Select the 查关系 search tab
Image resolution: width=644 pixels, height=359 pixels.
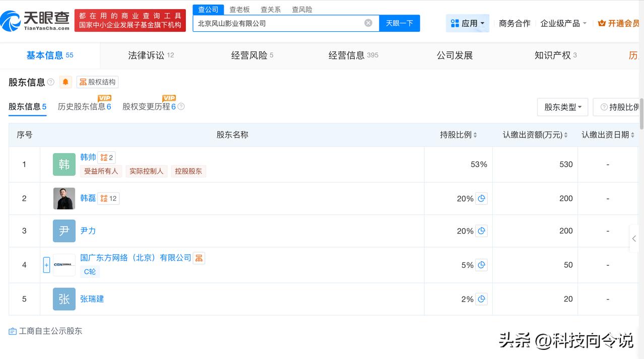pyautogui.click(x=271, y=10)
